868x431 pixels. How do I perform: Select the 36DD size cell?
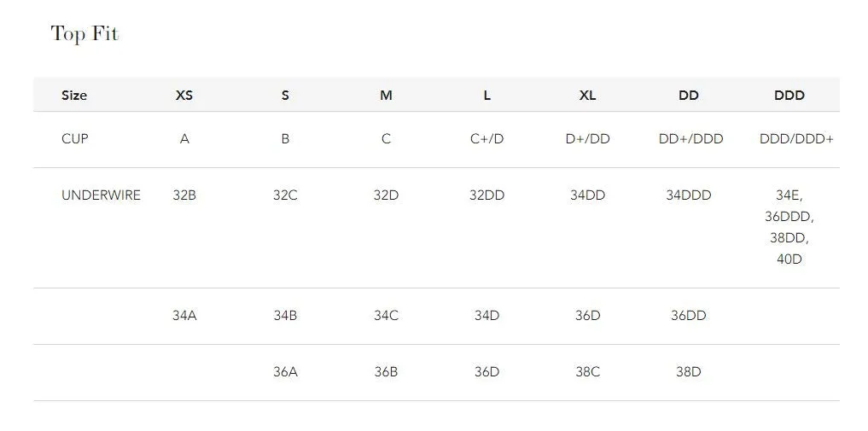(x=688, y=316)
